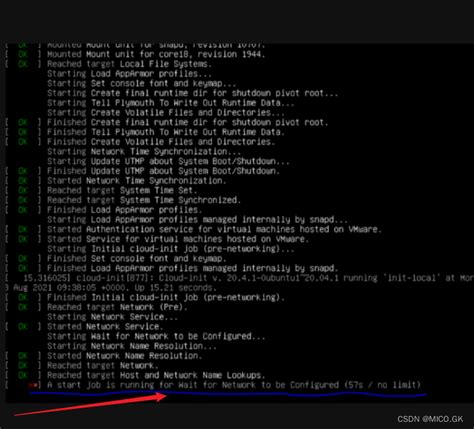Click 'Started Authentication service for virtual machines' line
This screenshot has width=474, height=429.
coord(214,229)
